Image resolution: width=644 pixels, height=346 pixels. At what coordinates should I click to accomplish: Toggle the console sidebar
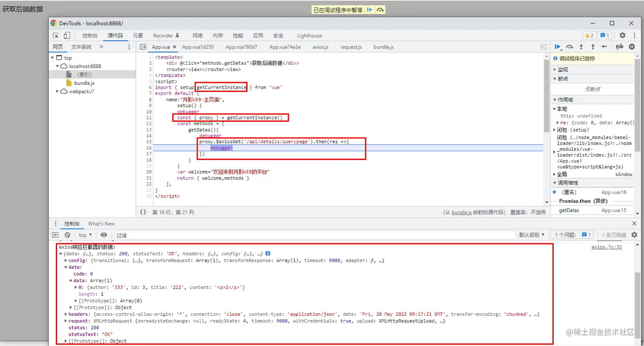click(55, 235)
